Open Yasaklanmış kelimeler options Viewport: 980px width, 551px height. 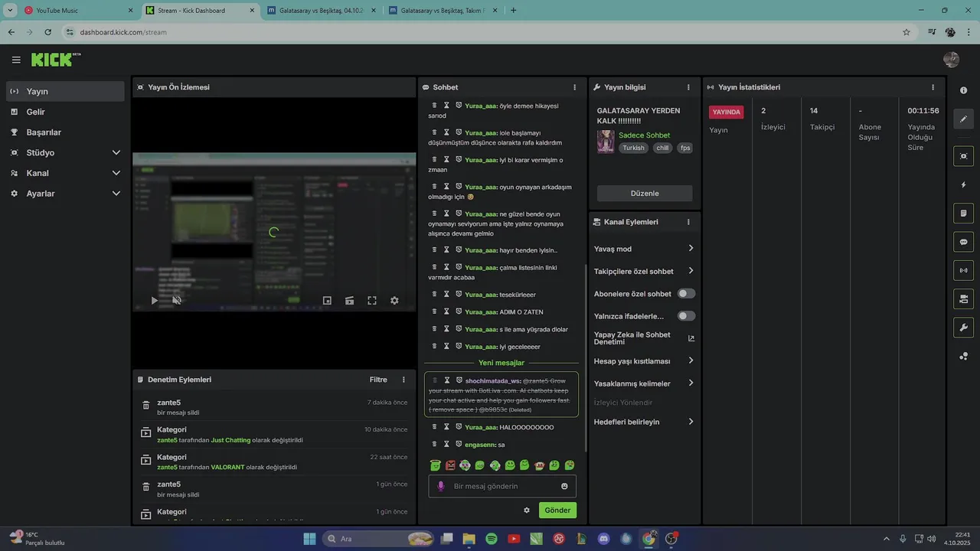click(691, 383)
